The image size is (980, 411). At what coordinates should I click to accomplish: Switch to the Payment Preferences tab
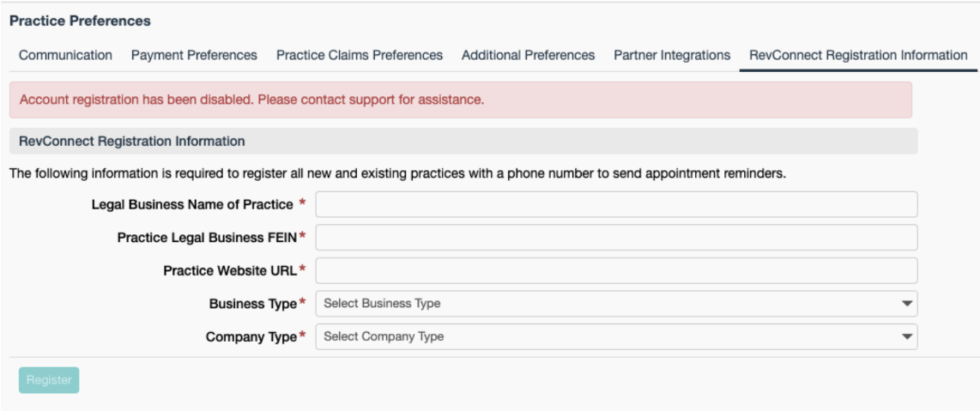pos(194,55)
